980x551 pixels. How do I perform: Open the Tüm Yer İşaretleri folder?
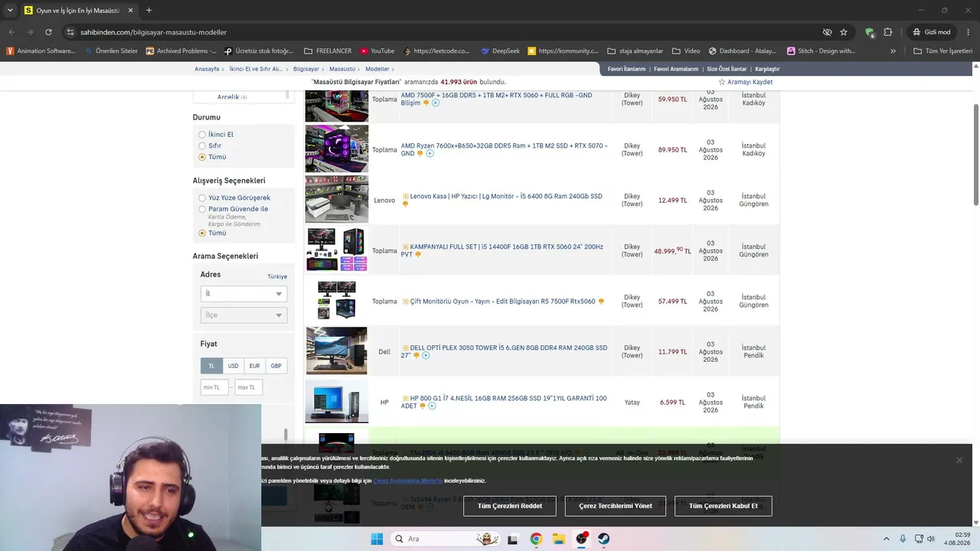coord(942,51)
